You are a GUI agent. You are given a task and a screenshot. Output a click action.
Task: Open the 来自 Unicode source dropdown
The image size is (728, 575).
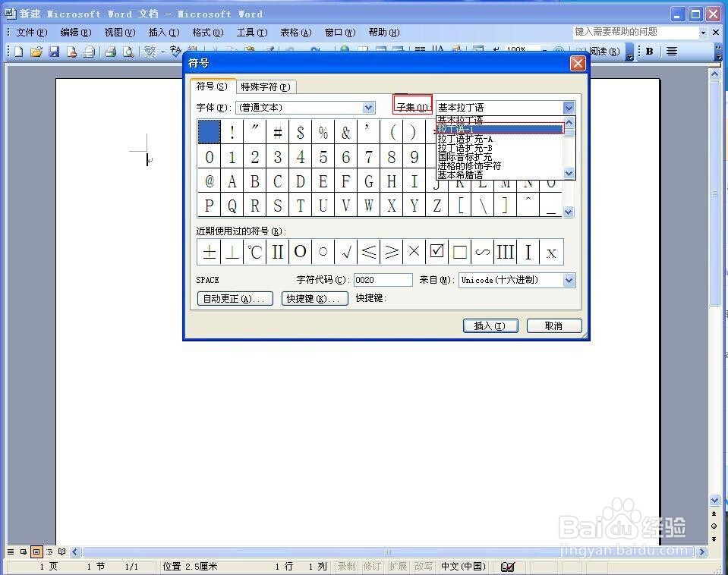coord(569,281)
